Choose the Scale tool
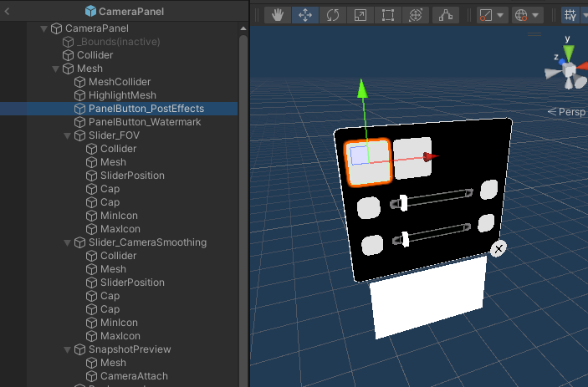Image resolution: width=588 pixels, height=387 pixels. click(x=360, y=15)
